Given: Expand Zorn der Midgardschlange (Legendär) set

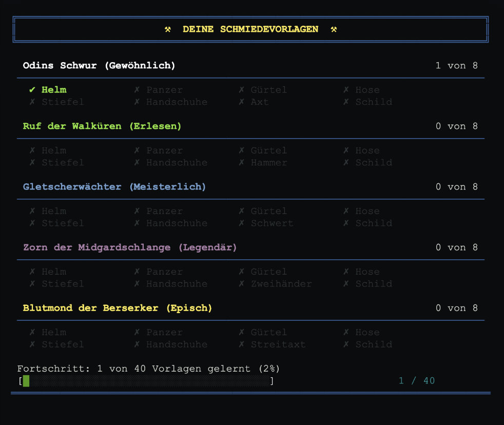Looking at the screenshot, I should point(130,247).
